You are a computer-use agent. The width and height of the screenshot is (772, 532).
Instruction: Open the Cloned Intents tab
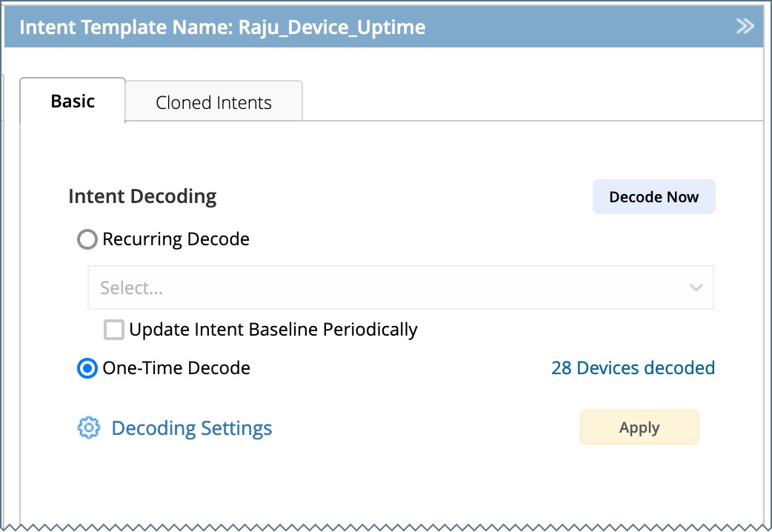pos(213,103)
